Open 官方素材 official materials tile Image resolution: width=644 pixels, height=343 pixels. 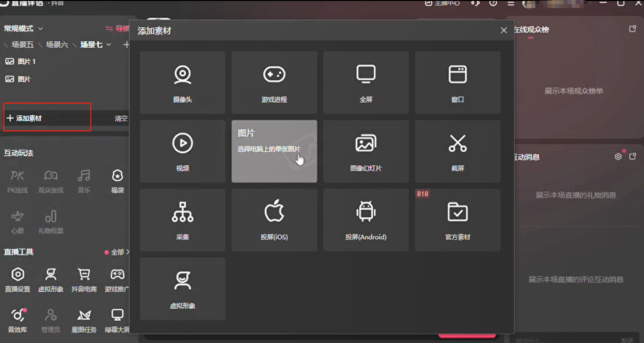coord(458,220)
